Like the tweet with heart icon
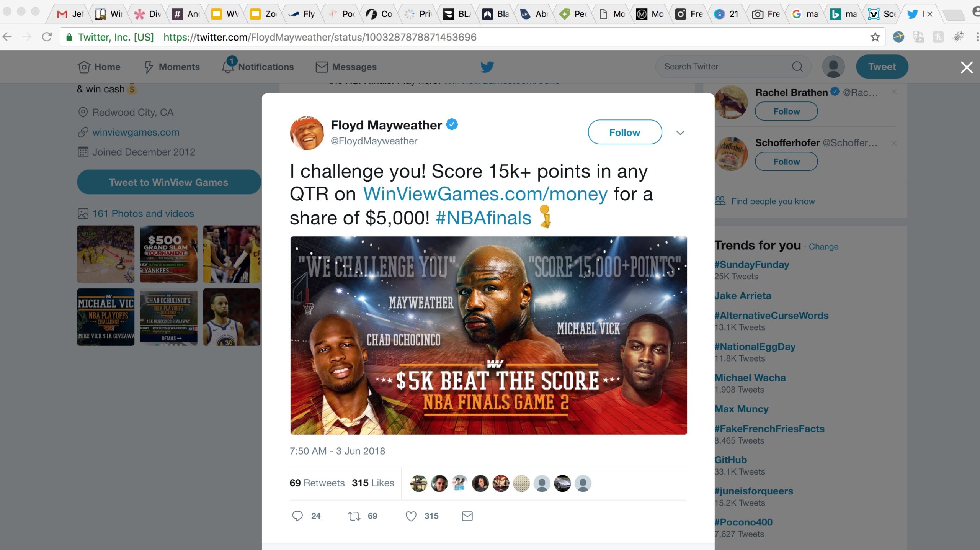The image size is (980, 550). point(411,516)
